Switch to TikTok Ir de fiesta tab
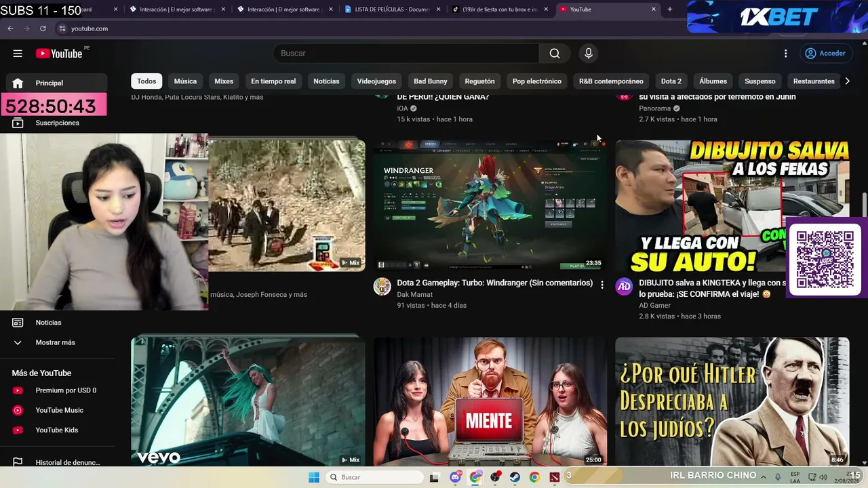The width and height of the screenshot is (868, 488). [x=500, y=9]
